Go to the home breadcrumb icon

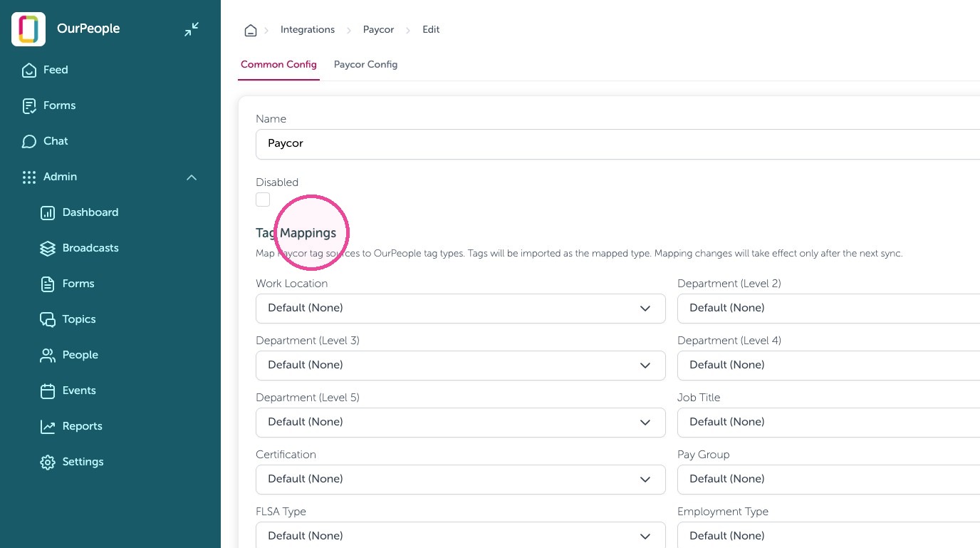click(251, 30)
